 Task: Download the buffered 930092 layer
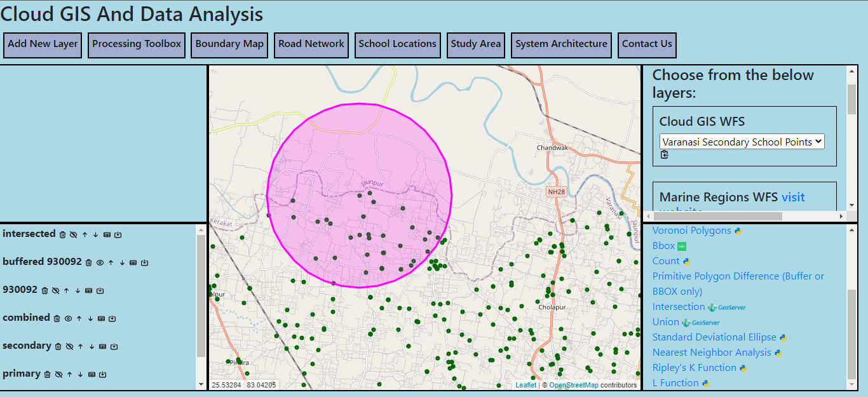click(x=144, y=262)
